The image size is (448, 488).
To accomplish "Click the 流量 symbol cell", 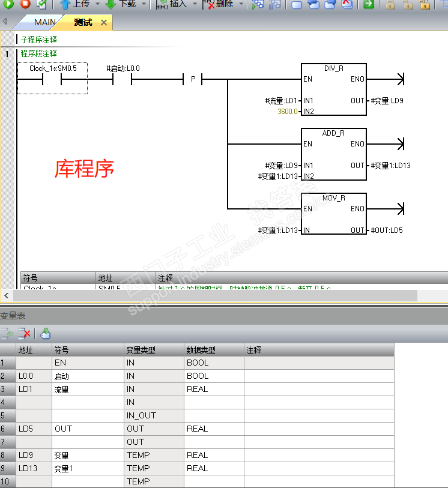I will 88,390.
